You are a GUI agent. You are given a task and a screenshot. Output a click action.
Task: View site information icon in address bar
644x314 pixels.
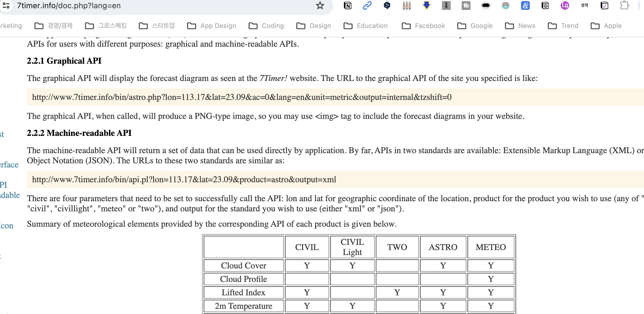click(6, 5)
